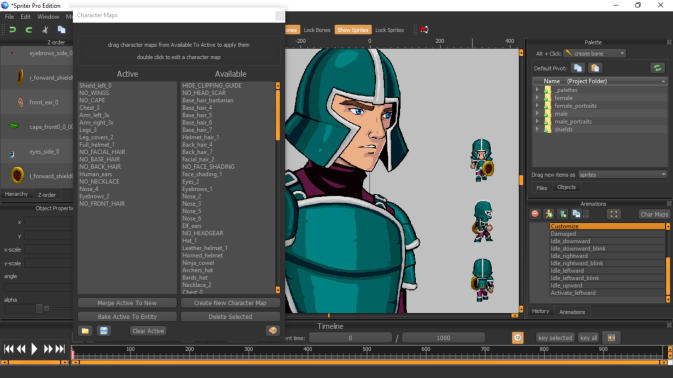Click the save disk icon in Character Maps

pos(104,331)
